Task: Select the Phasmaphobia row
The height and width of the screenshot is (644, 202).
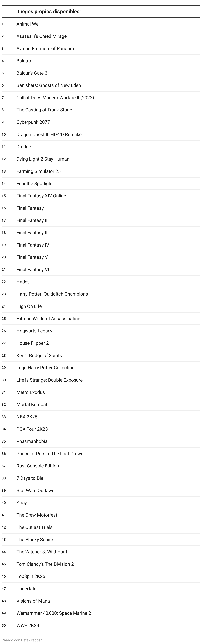Action: click(x=101, y=441)
